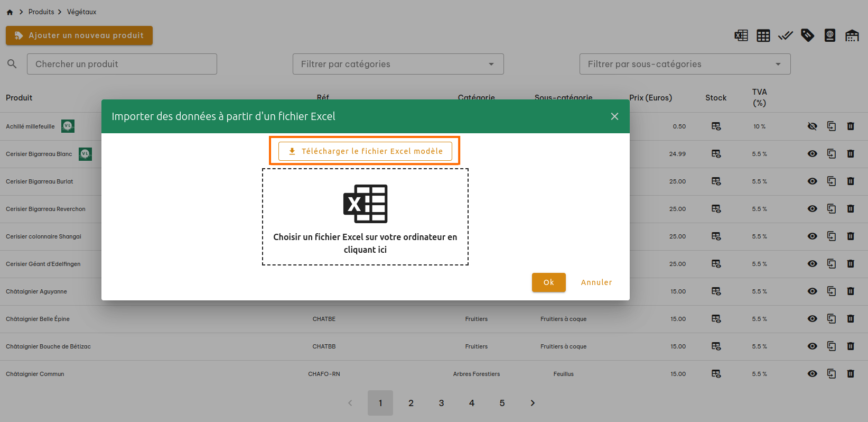Image resolution: width=868 pixels, height=422 pixels.
Task: Expand the Filtrer par catégories dropdown
Action: pos(398,64)
